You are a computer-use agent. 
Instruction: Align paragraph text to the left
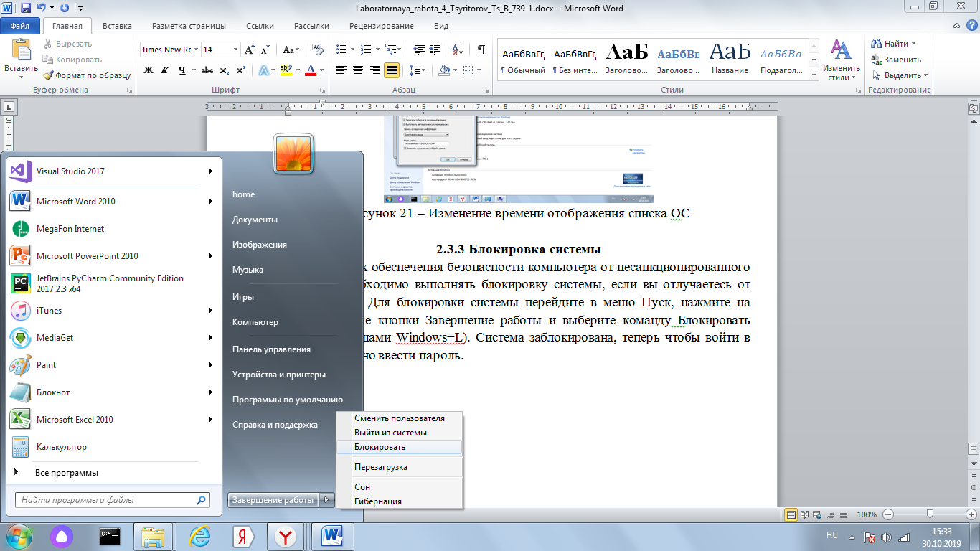(341, 70)
